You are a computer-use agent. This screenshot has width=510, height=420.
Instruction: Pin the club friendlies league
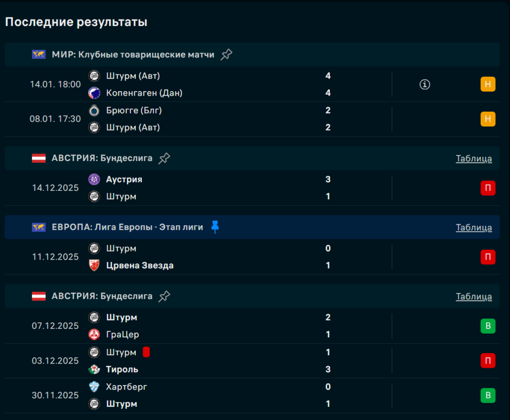pyautogui.click(x=227, y=54)
